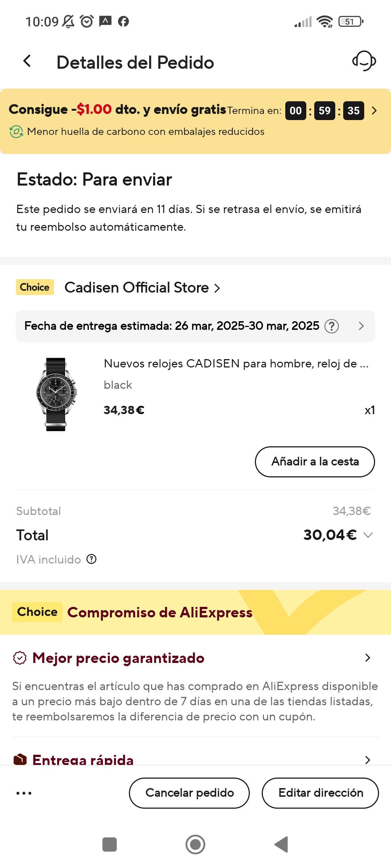Viewport: 391px width, 868px height.
Task: Tap the delivery date help icon
Action: point(331,326)
